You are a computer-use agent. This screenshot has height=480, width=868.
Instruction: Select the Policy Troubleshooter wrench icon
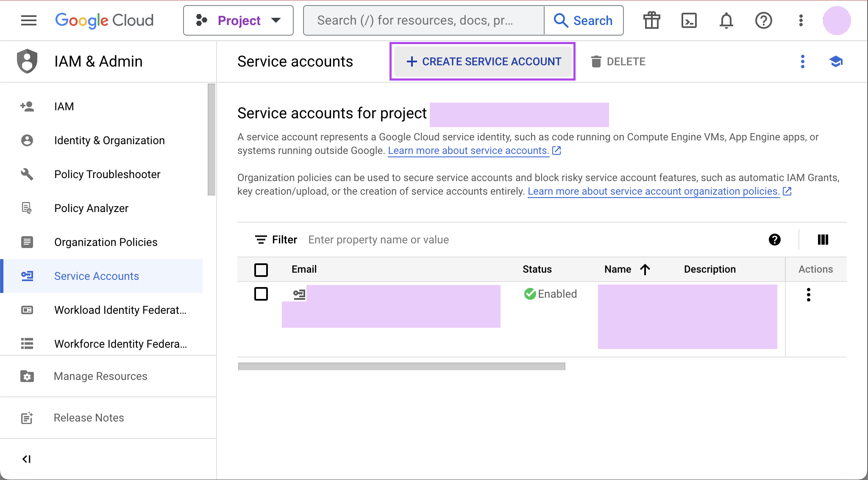tap(27, 174)
